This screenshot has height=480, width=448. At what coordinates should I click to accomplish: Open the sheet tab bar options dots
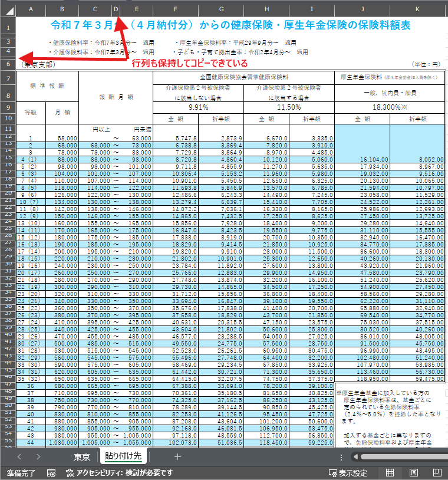pyautogui.click(x=341, y=457)
